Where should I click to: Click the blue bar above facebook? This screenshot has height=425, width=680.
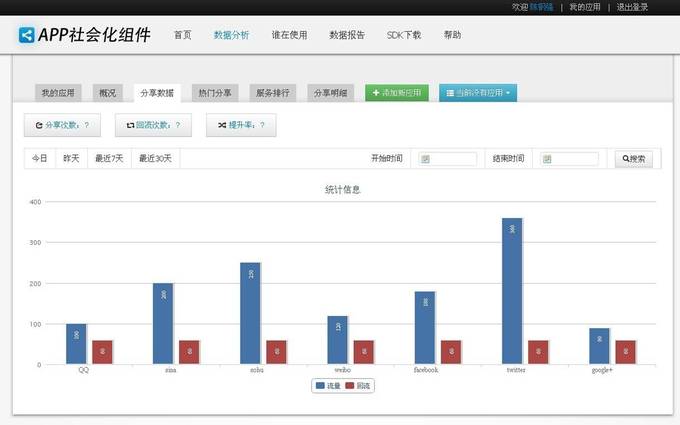click(425, 328)
